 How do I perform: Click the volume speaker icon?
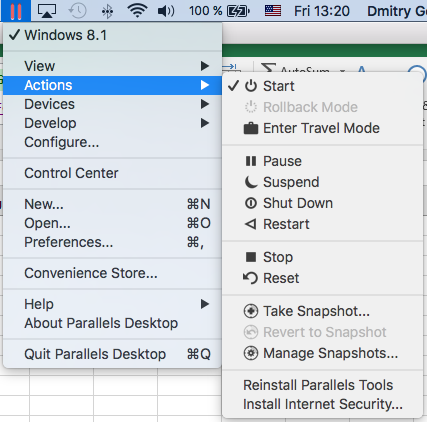coord(166,11)
